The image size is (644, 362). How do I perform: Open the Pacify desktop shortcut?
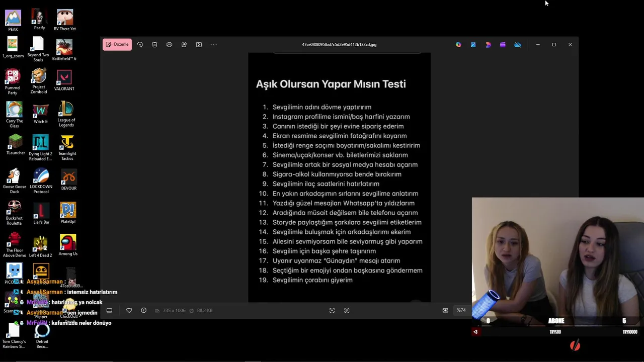click(39, 20)
